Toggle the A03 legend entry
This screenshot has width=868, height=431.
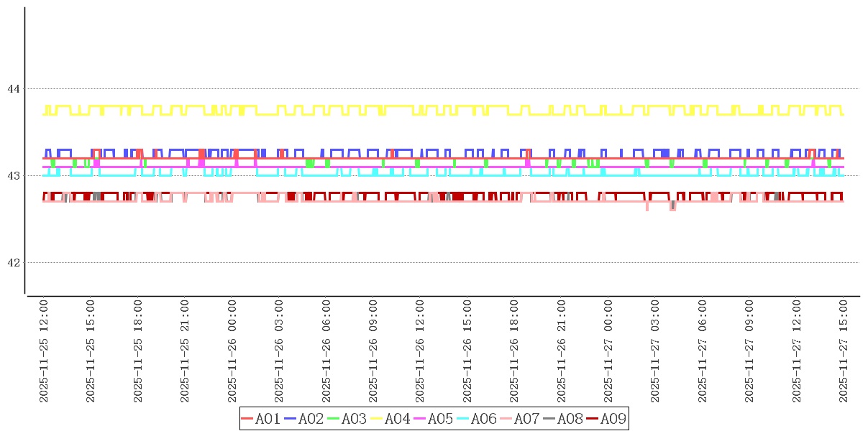(354, 419)
